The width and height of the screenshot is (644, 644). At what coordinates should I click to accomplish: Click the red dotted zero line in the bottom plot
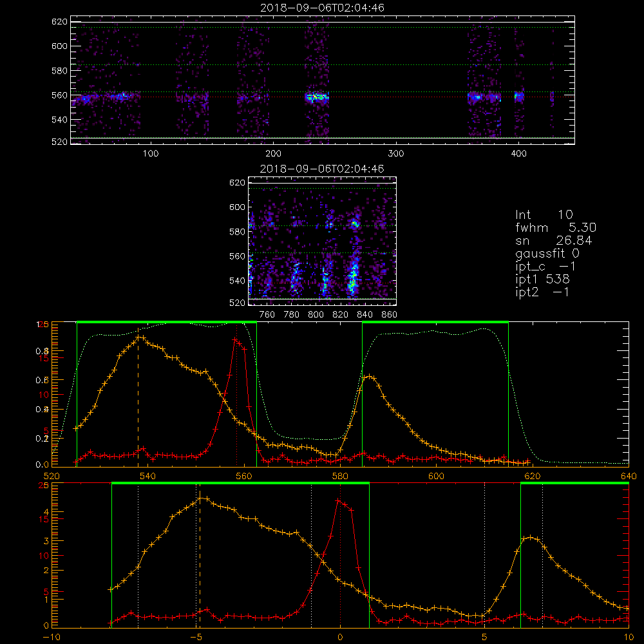click(340, 555)
